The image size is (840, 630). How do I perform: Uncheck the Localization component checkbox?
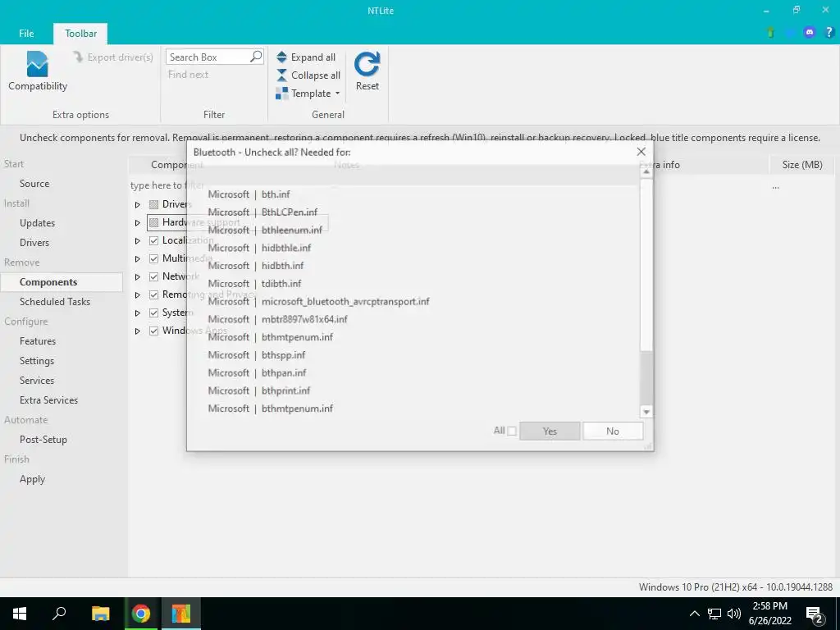tap(153, 240)
